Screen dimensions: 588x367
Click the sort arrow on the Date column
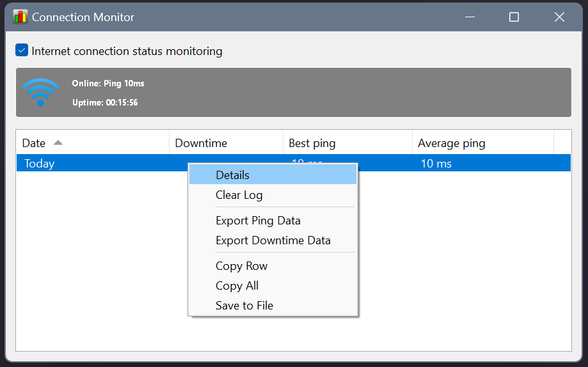point(58,143)
